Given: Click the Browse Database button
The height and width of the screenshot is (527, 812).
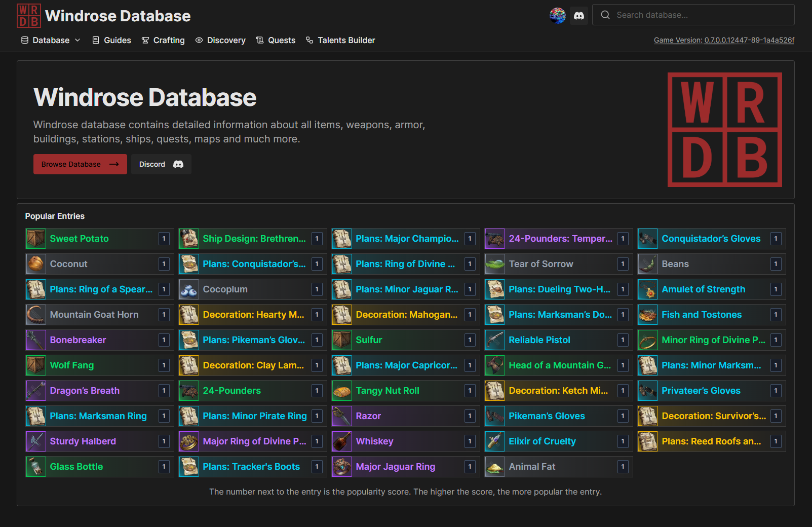Looking at the screenshot, I should pos(80,164).
